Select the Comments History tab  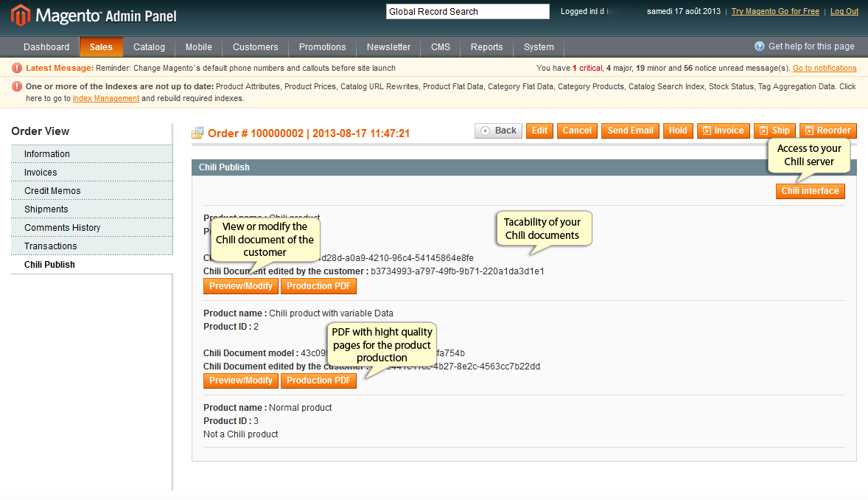(92, 228)
